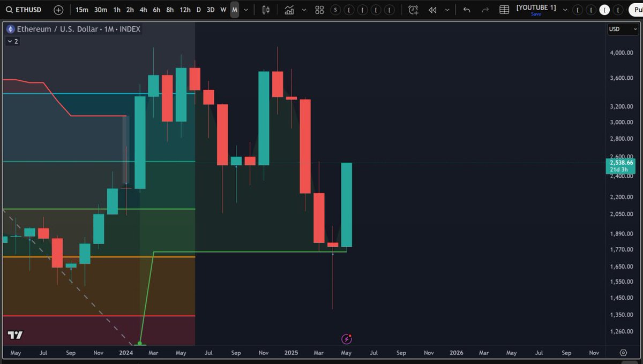Click the 3,000.00 price axis label
This screenshot has height=364, width=643.
(x=622, y=122)
